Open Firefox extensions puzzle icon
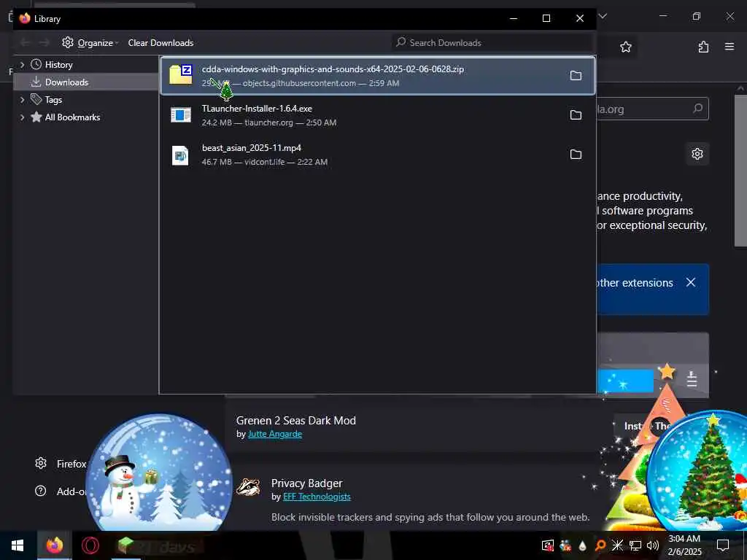The width and height of the screenshot is (747, 560). tap(703, 47)
